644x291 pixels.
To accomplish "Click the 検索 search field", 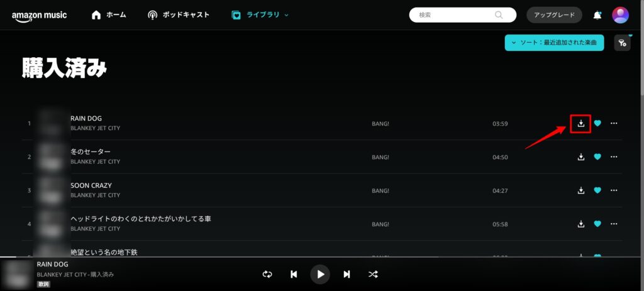I will (x=456, y=15).
